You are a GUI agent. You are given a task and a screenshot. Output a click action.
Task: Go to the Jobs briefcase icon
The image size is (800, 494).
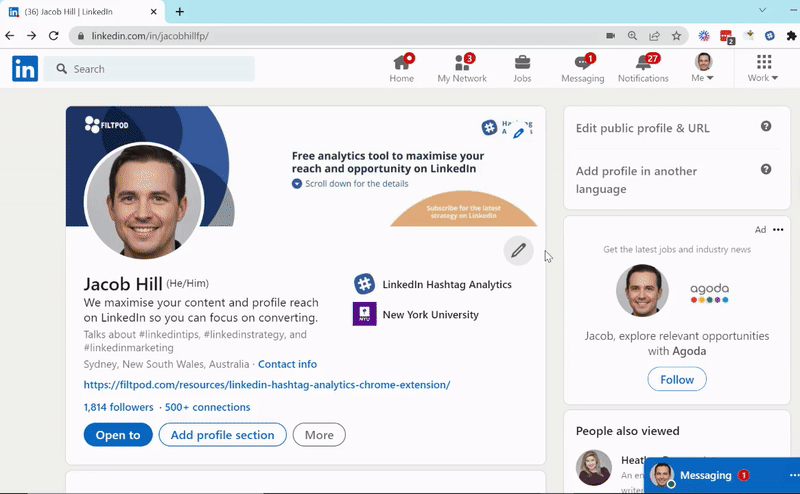point(522,68)
